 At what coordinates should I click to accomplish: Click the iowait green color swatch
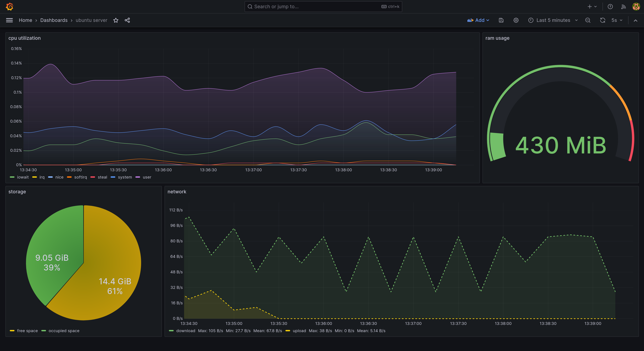[x=12, y=177]
